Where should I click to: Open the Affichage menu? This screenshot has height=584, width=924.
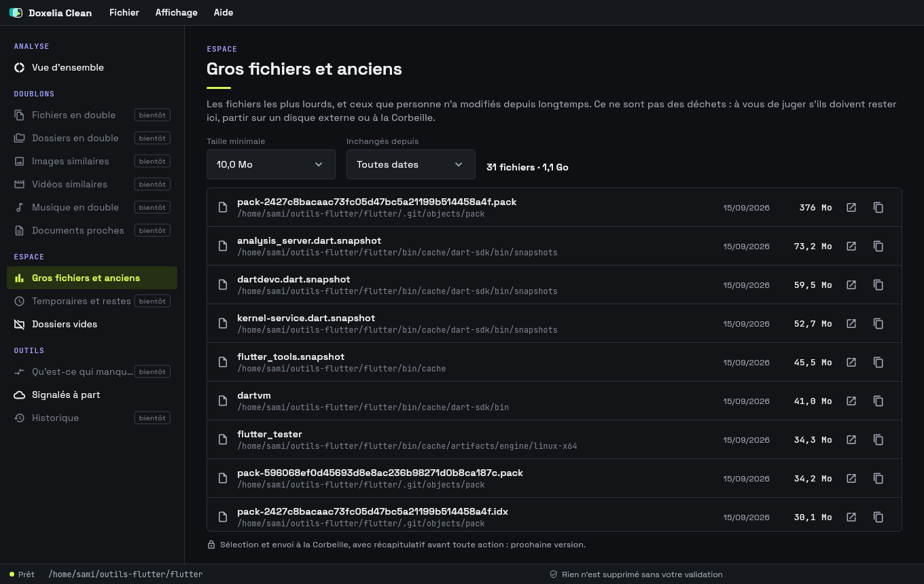point(177,12)
